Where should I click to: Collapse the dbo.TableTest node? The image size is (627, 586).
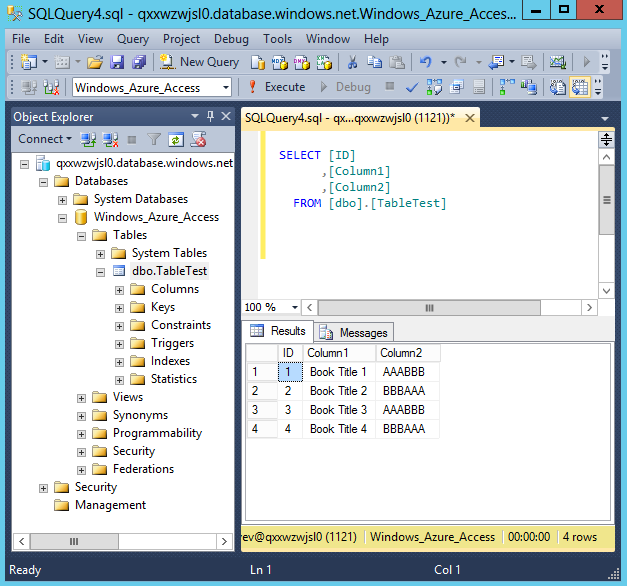tap(101, 271)
